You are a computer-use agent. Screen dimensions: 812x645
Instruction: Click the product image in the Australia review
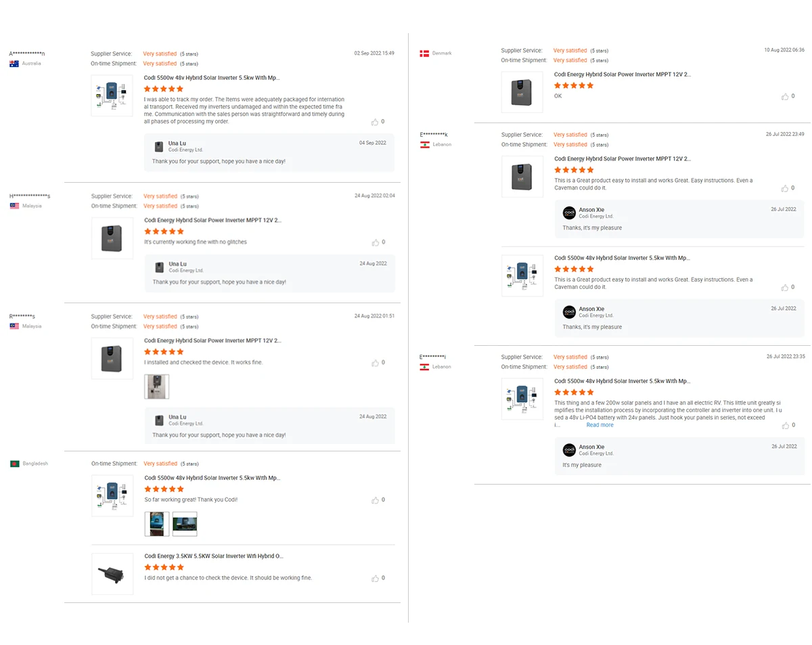point(112,95)
